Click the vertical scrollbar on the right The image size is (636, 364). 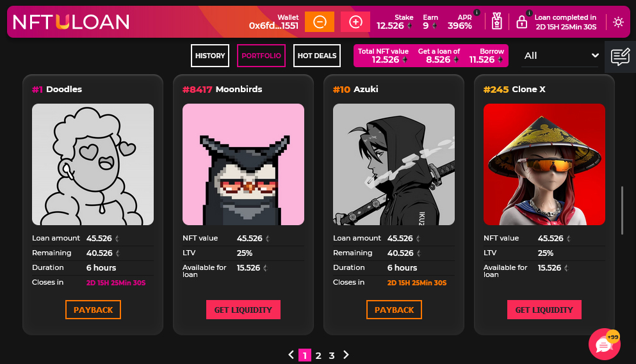click(x=622, y=210)
